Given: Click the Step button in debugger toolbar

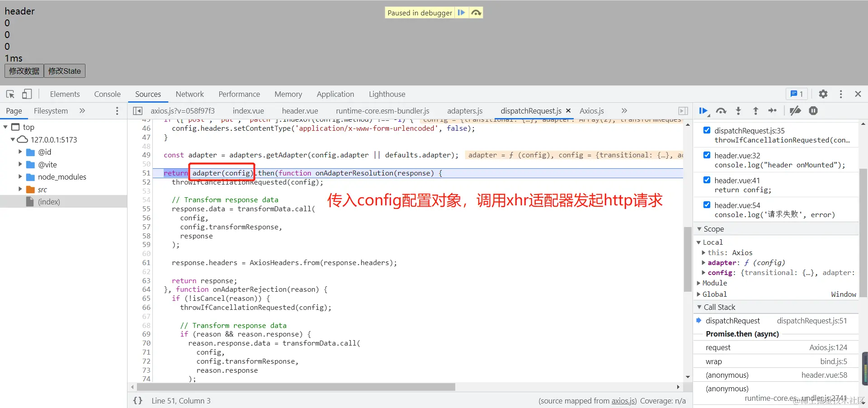Looking at the screenshot, I should (773, 111).
